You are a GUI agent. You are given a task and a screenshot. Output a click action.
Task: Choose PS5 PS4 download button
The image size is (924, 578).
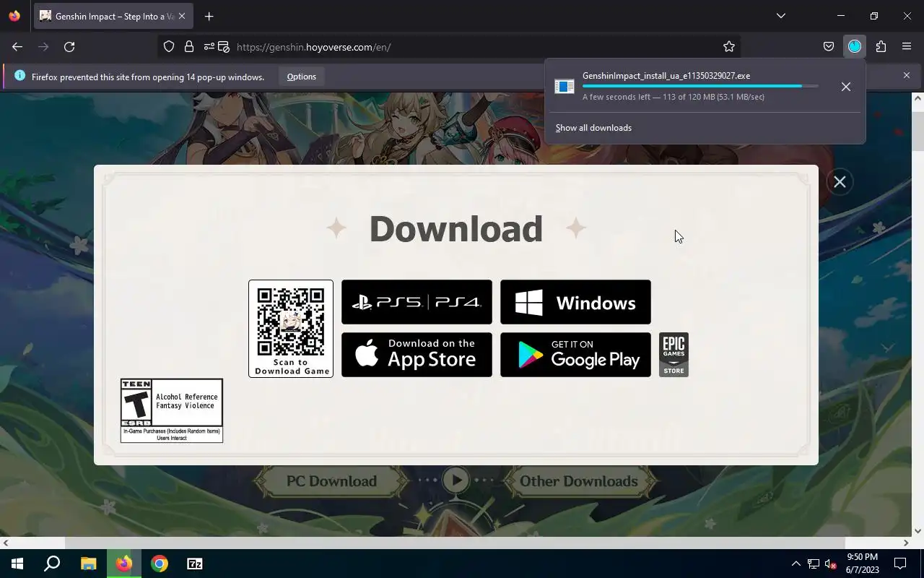point(417,302)
